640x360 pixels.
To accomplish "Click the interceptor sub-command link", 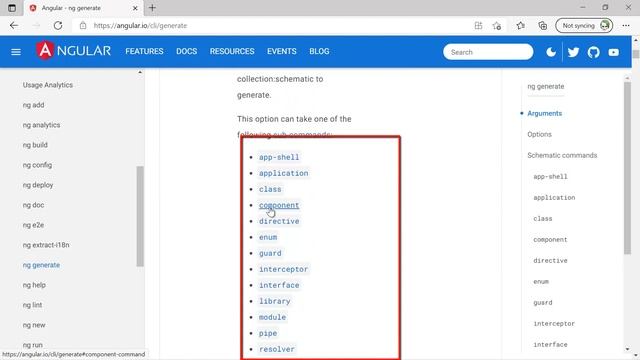I will [x=283, y=269].
